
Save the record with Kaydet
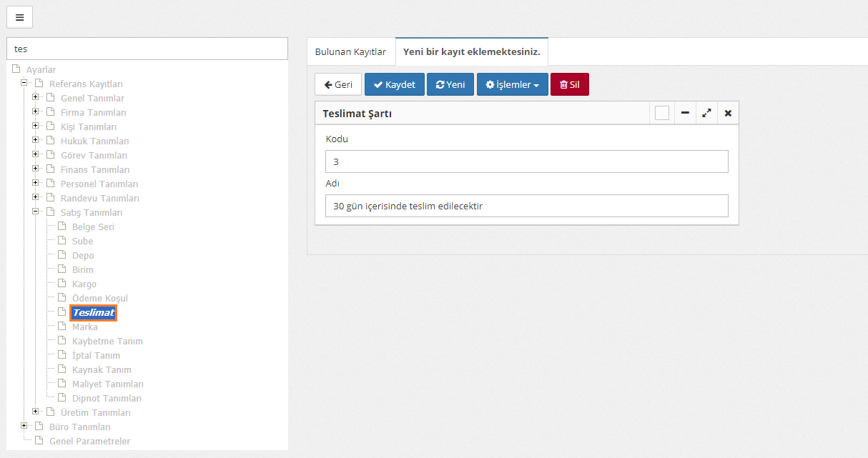tap(395, 84)
